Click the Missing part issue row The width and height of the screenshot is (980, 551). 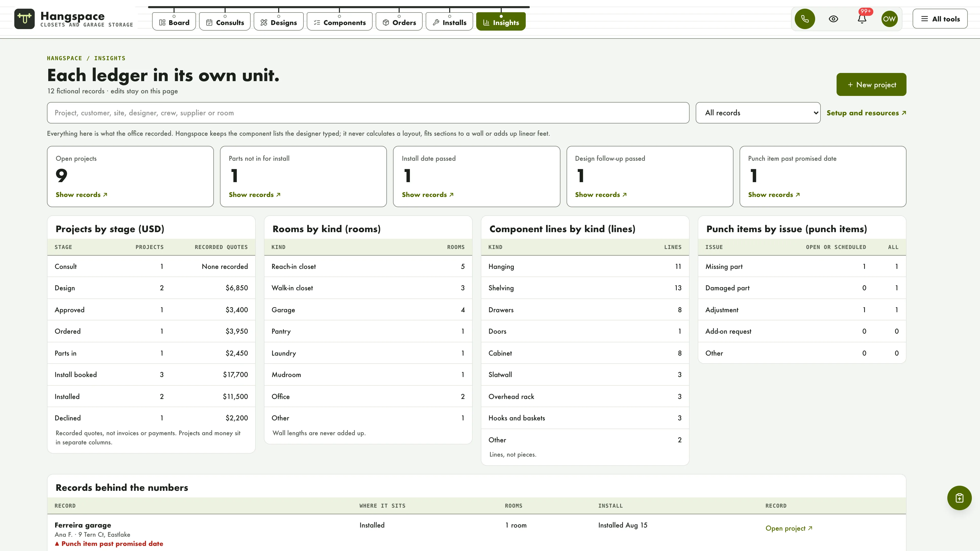[x=802, y=267]
